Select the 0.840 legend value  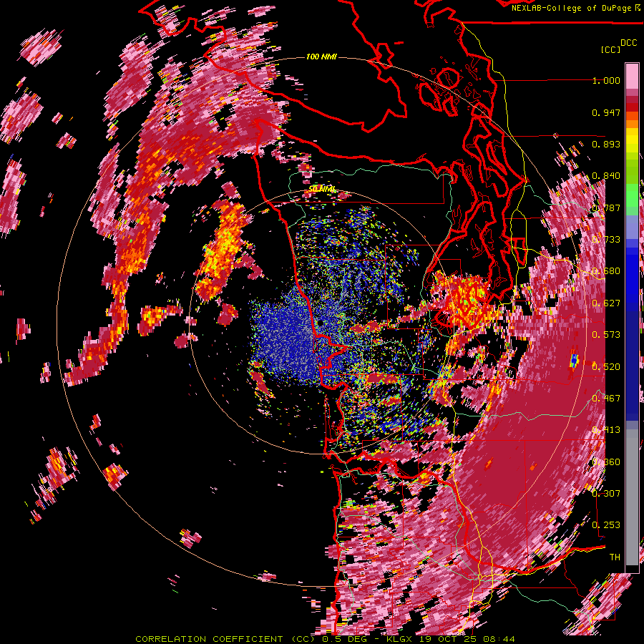(x=606, y=176)
